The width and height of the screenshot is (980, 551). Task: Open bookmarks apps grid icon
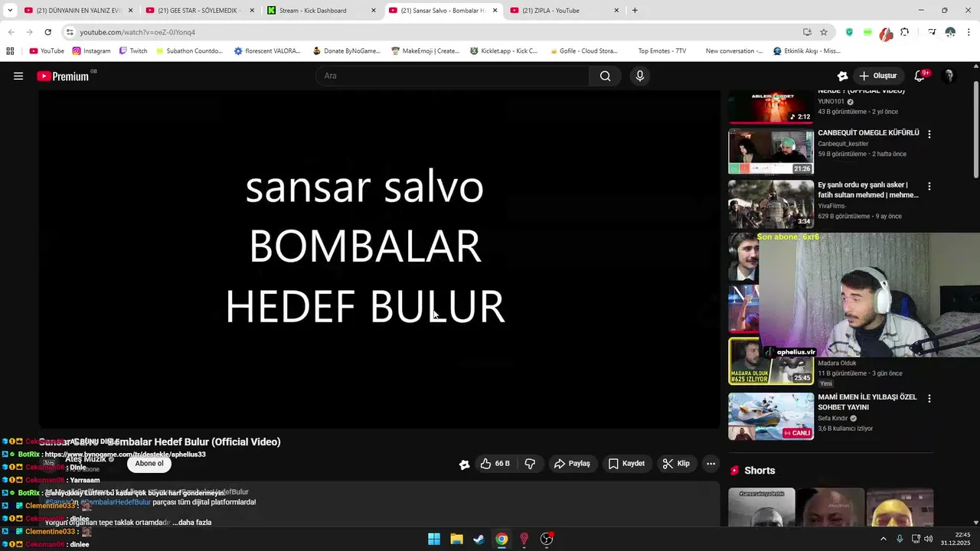pos(10,51)
